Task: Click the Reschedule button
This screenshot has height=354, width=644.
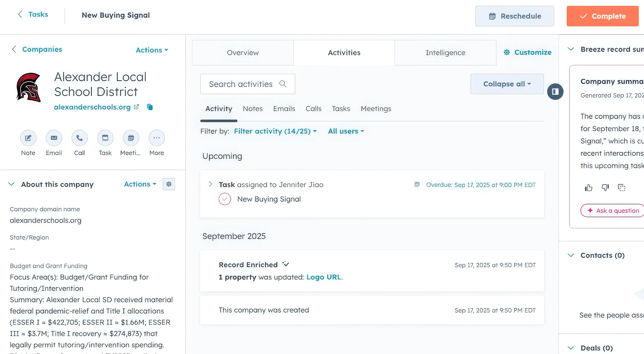Action: (x=515, y=16)
